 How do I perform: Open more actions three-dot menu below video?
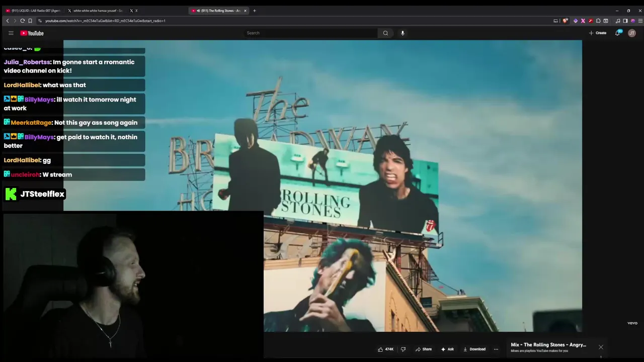click(496, 349)
